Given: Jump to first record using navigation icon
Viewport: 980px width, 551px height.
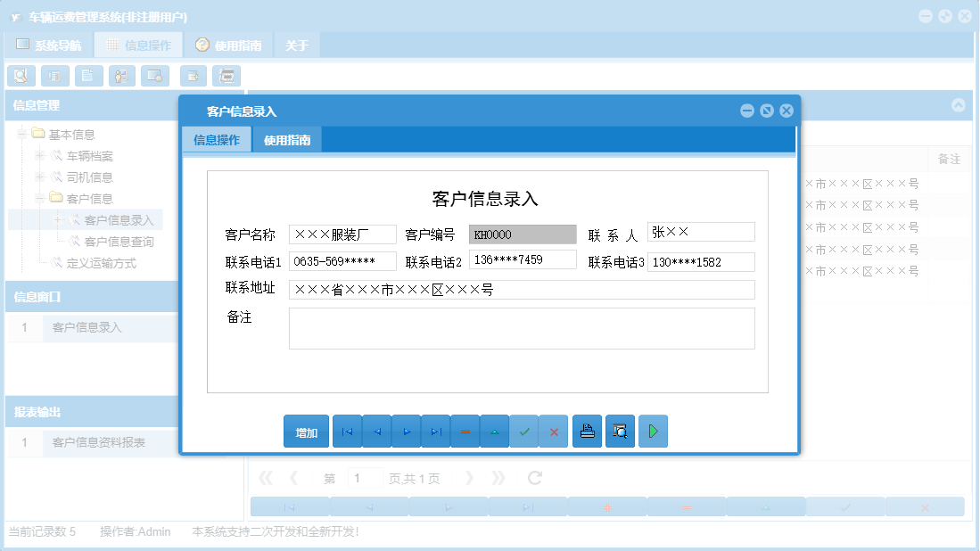Looking at the screenshot, I should (x=347, y=431).
